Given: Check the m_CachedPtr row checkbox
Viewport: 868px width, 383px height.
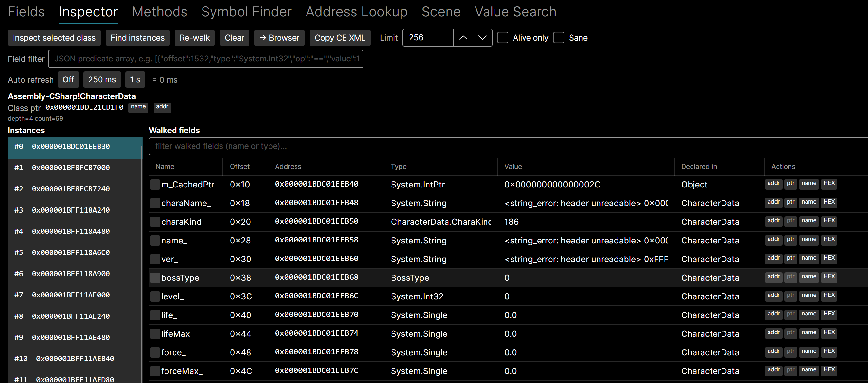Looking at the screenshot, I should [155, 185].
